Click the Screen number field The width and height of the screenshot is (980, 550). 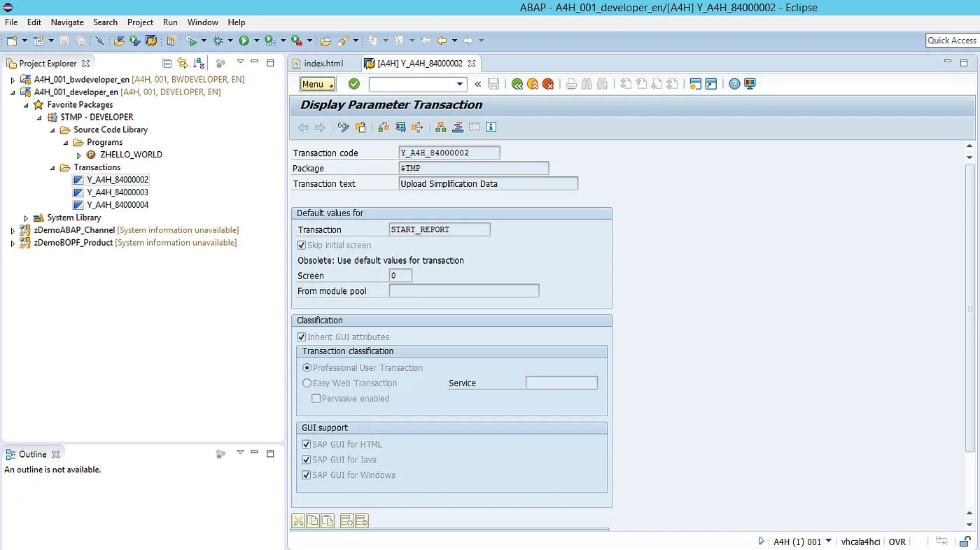tap(400, 276)
